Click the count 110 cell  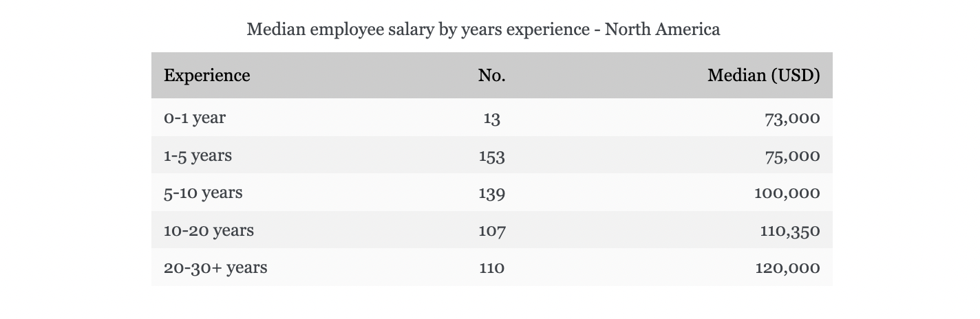pos(491,267)
